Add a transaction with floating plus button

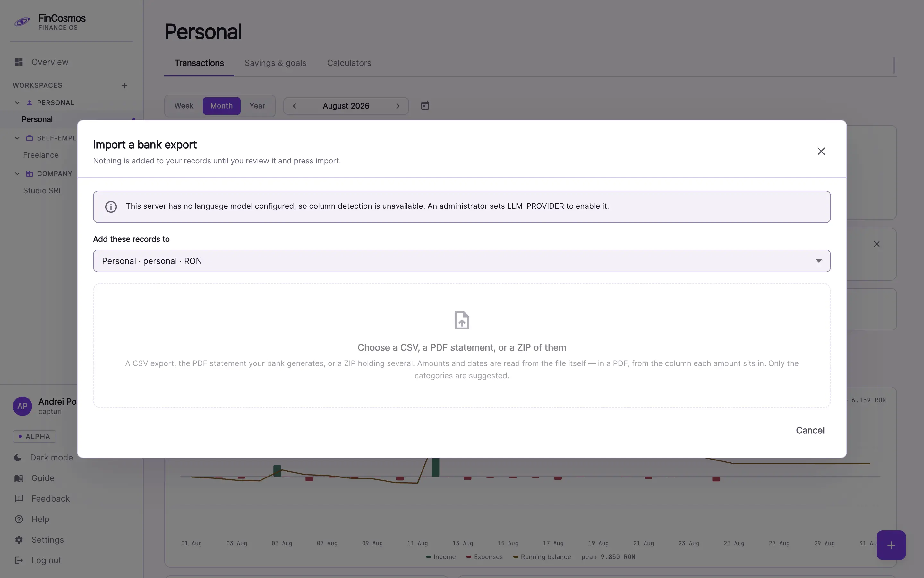pyautogui.click(x=891, y=545)
